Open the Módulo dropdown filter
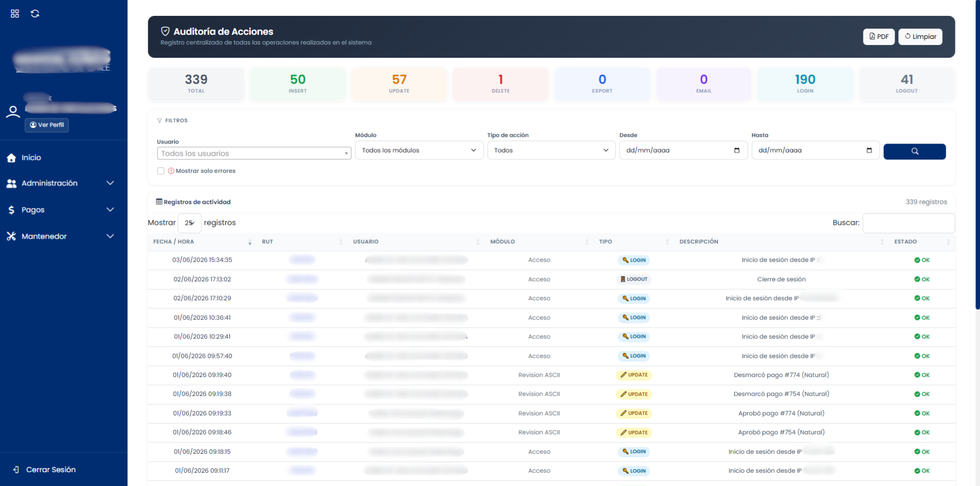Screen dimensions: 980x486 [x=419, y=150]
